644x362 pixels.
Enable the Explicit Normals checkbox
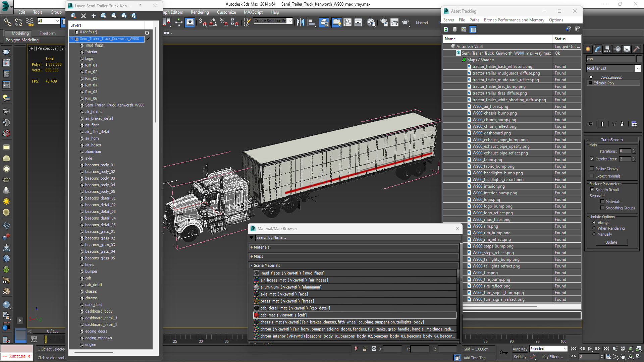[x=592, y=176]
